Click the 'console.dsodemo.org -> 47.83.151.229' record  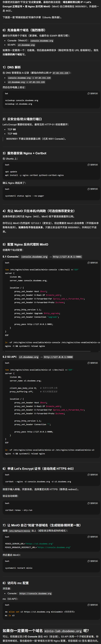pyautogui.click(x=29, y=78)
